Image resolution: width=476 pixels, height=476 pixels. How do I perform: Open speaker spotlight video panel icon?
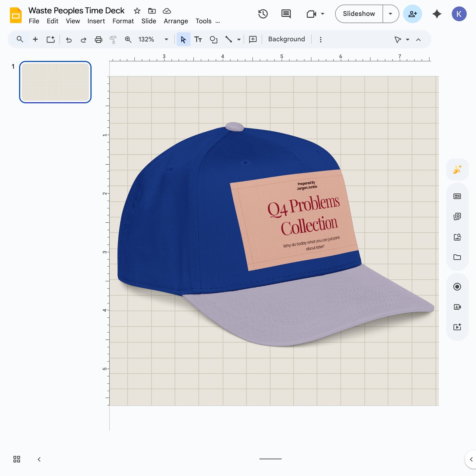(x=457, y=307)
